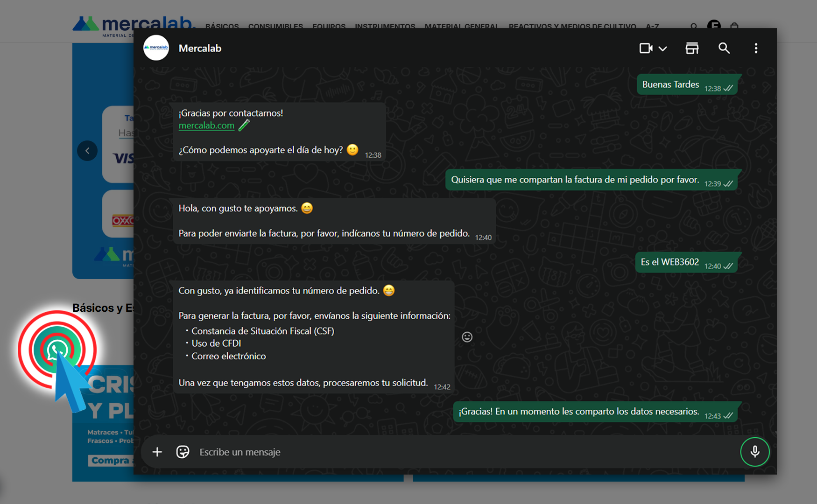817x504 pixels.
Task: Open REACTIVOS Y MEDIOS DE CULTIVO menu
Action: 572,27
